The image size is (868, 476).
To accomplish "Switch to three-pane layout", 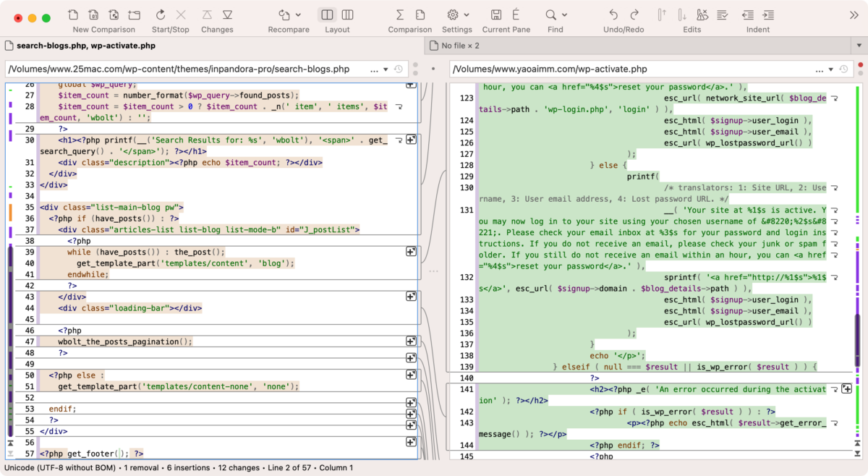I will 347,14.
